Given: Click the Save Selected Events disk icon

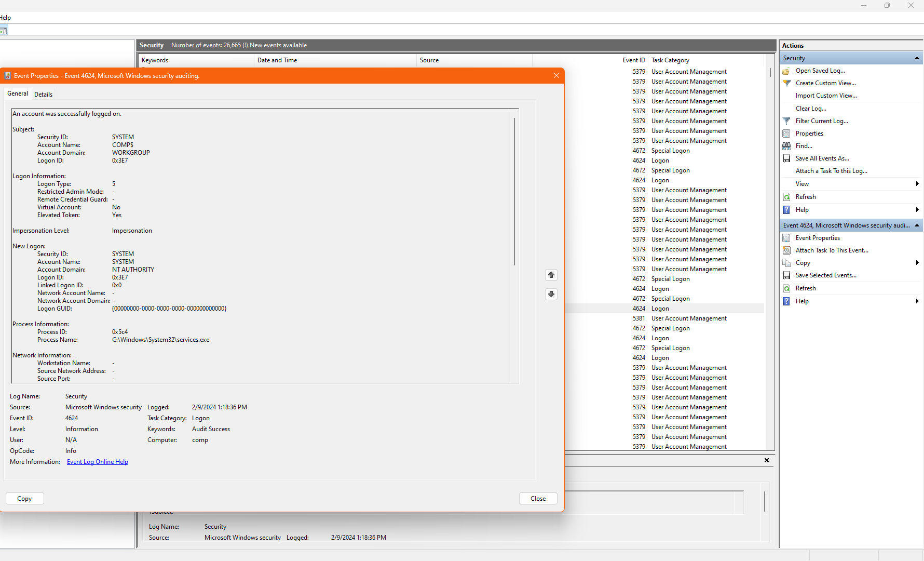Looking at the screenshot, I should [x=786, y=275].
